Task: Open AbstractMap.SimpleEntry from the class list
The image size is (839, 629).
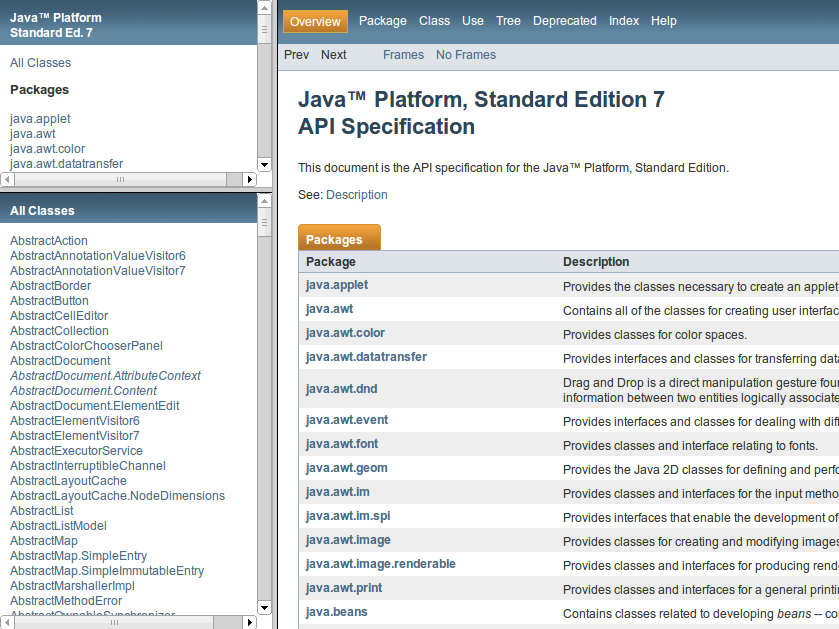Action: point(78,556)
